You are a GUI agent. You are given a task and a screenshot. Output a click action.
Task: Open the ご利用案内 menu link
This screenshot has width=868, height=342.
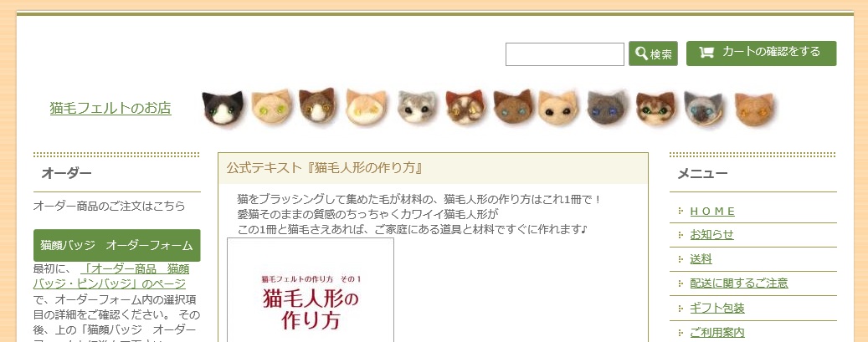717,333
